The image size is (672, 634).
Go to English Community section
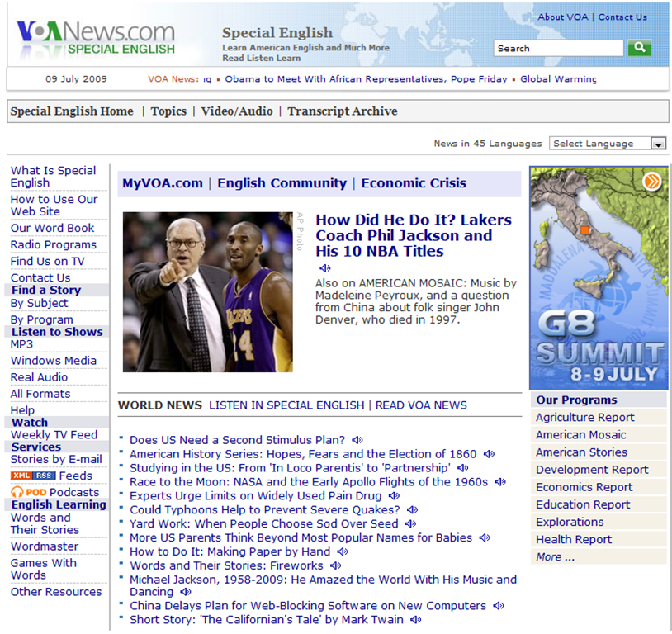click(x=282, y=183)
